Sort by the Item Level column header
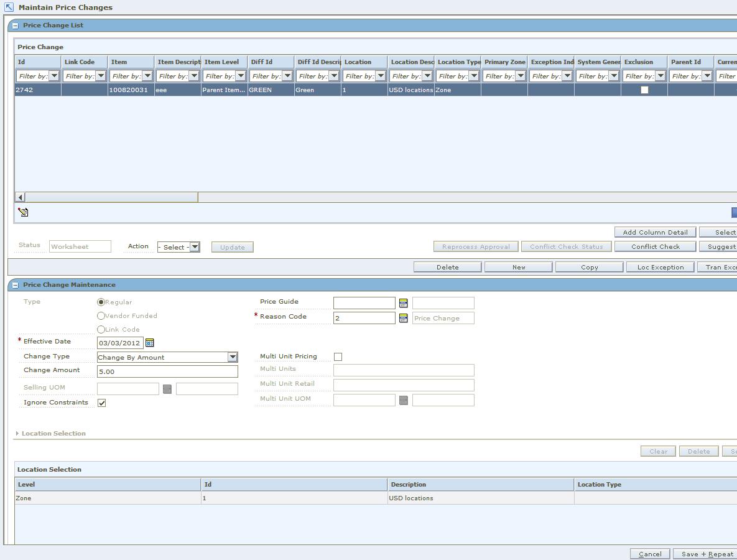The image size is (737, 560). (224, 62)
